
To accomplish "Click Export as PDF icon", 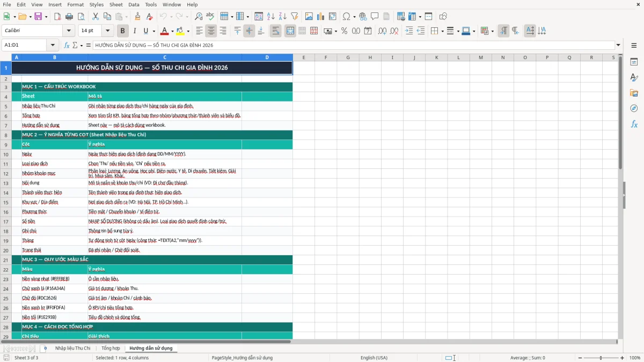I will click(57, 17).
